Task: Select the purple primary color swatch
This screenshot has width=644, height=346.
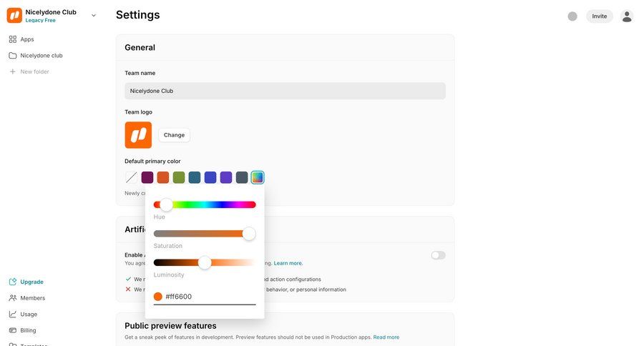Action: [x=226, y=177]
